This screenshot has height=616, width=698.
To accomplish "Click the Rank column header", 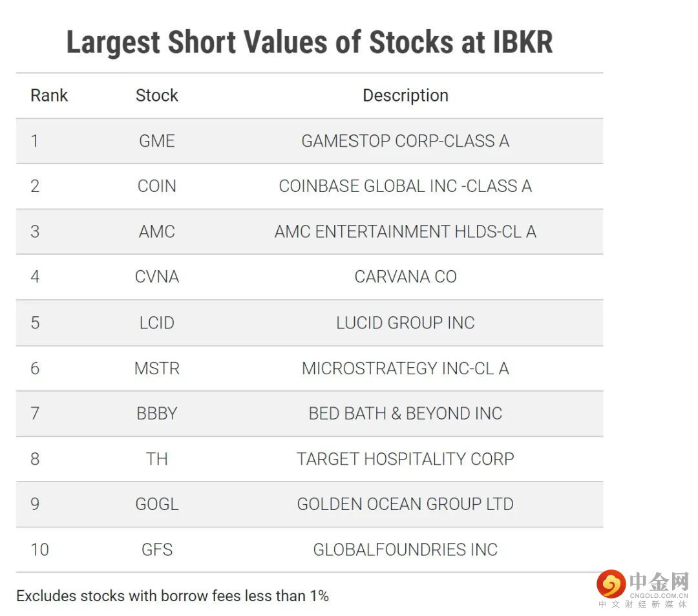I will pyautogui.click(x=49, y=96).
